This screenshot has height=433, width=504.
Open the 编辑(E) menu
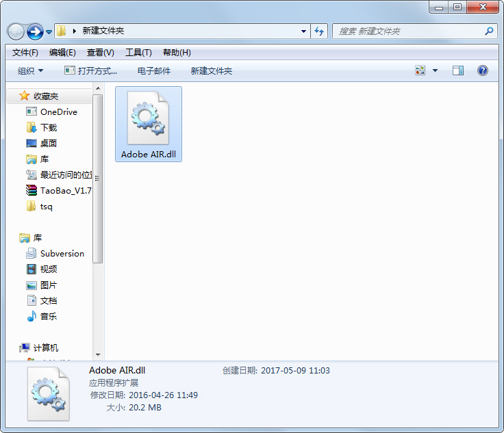click(62, 52)
